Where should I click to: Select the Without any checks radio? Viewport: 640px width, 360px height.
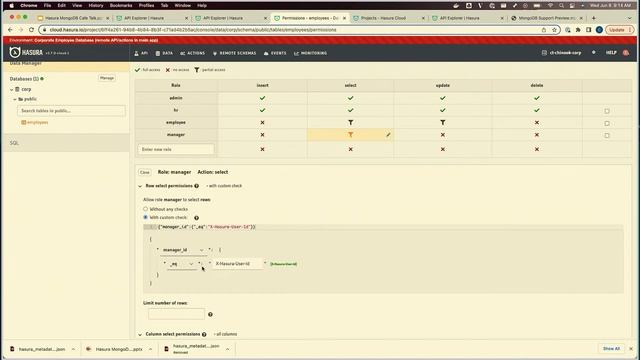145,209
